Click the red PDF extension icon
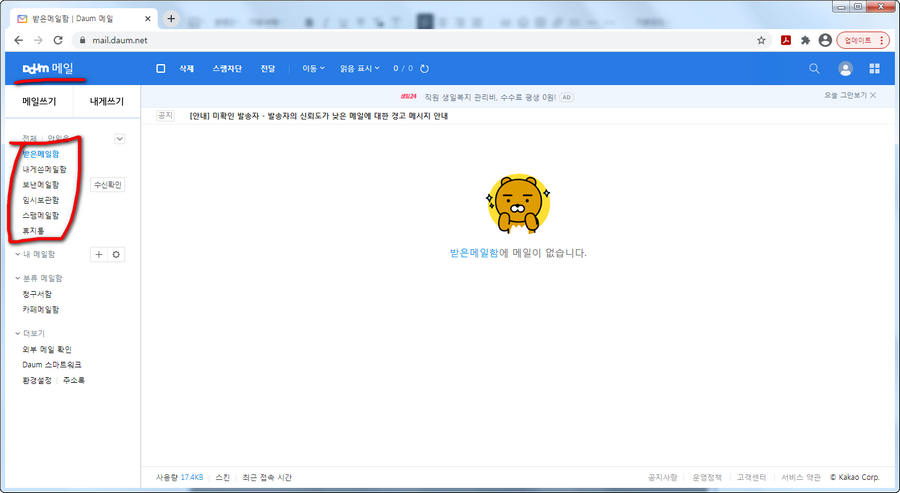This screenshot has height=493, width=900. pos(786,40)
